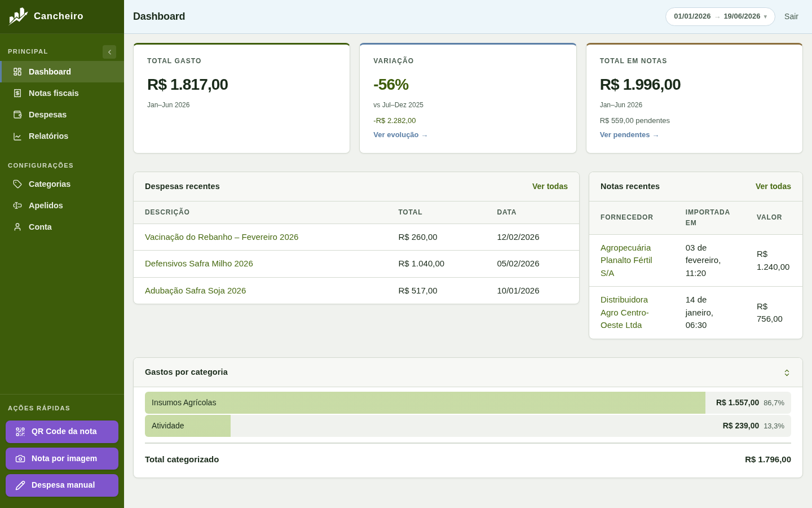
Task: Click camera icon on Nota por imagem
Action: coord(20,459)
